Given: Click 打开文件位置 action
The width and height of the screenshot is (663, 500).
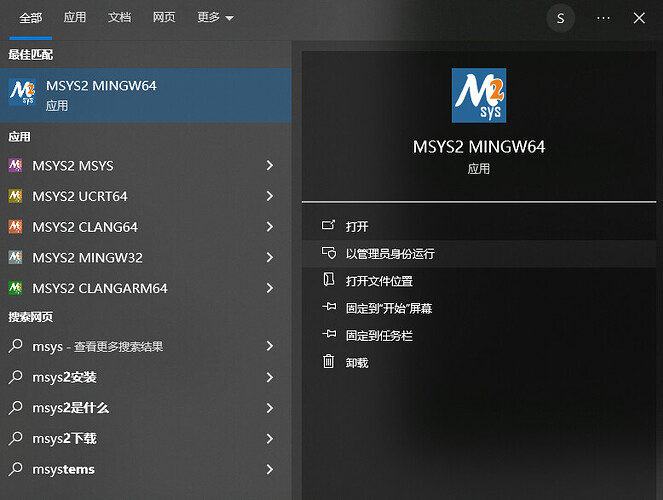Looking at the screenshot, I should click(x=379, y=281).
